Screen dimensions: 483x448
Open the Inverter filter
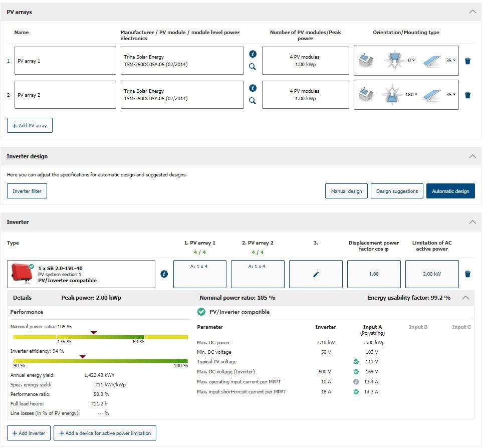tap(27, 191)
